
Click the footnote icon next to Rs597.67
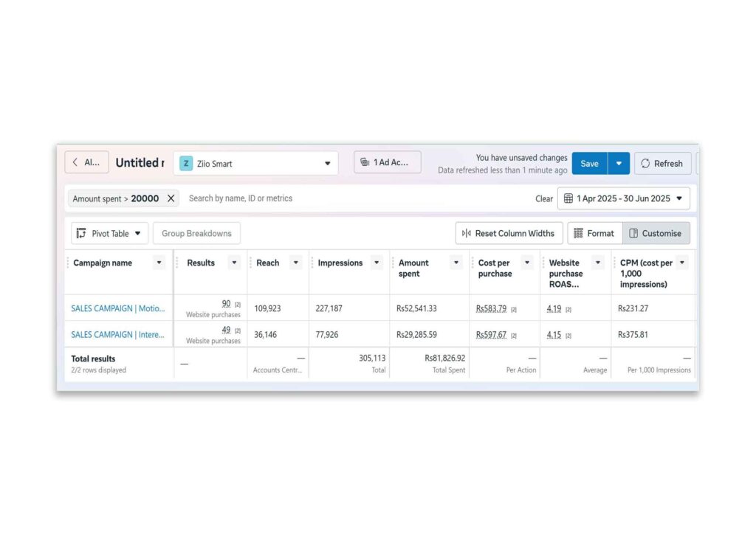click(x=514, y=336)
